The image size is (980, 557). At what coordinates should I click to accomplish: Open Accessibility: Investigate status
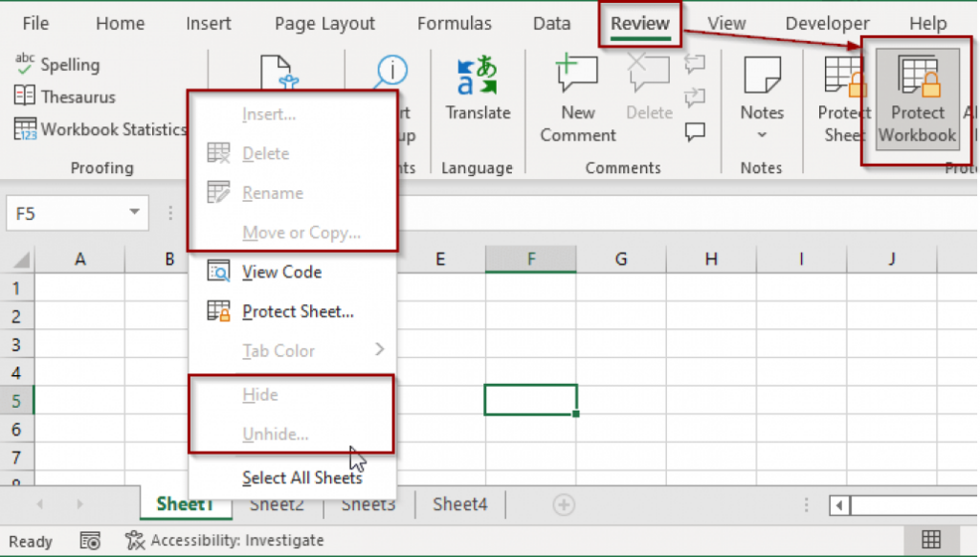(224, 540)
